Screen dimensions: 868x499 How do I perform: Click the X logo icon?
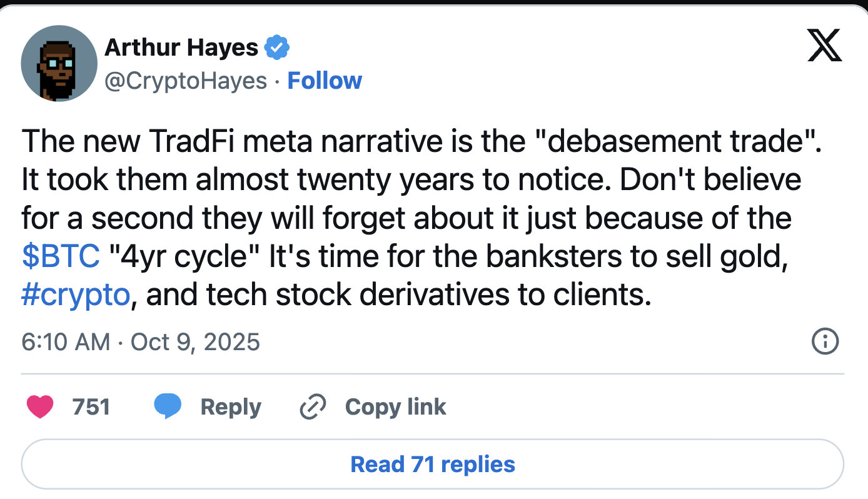pyautogui.click(x=824, y=47)
